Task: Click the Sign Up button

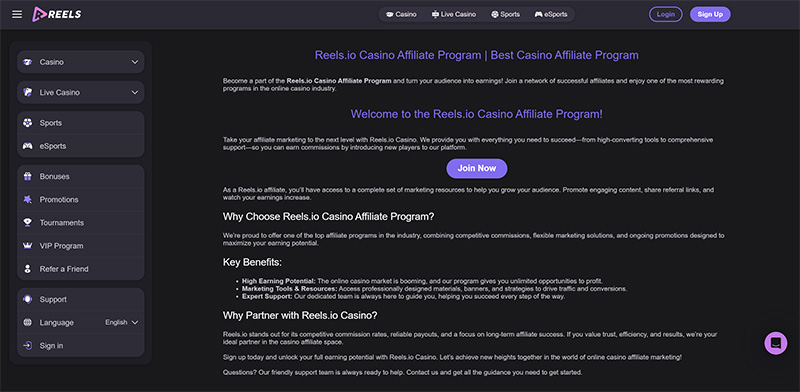Action: point(710,14)
